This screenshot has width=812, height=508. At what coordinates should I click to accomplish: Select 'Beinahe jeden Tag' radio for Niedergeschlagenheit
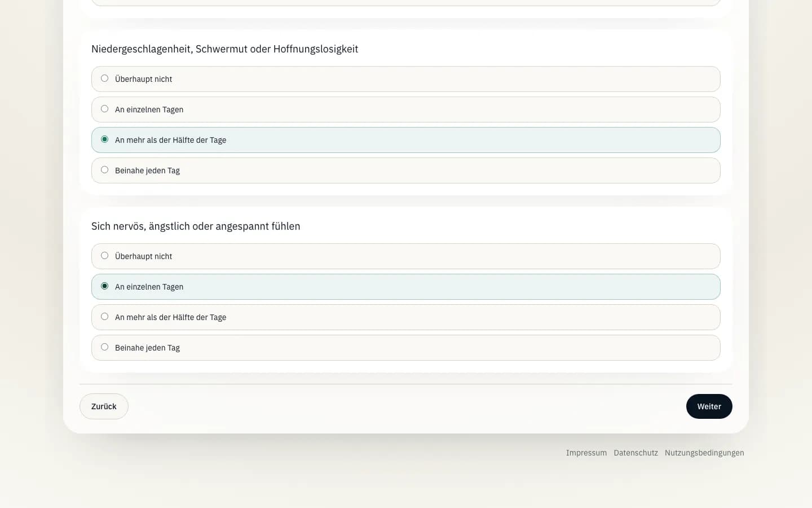click(x=104, y=170)
